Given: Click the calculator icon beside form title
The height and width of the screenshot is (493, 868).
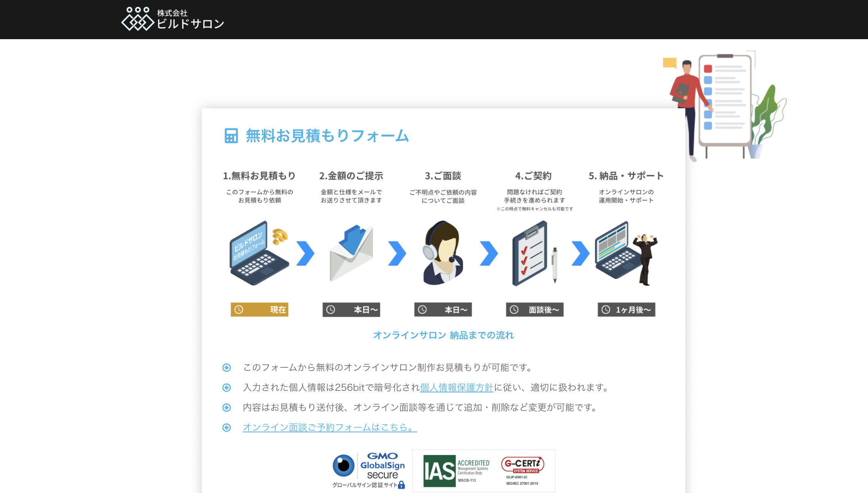Looking at the screenshot, I should point(231,136).
